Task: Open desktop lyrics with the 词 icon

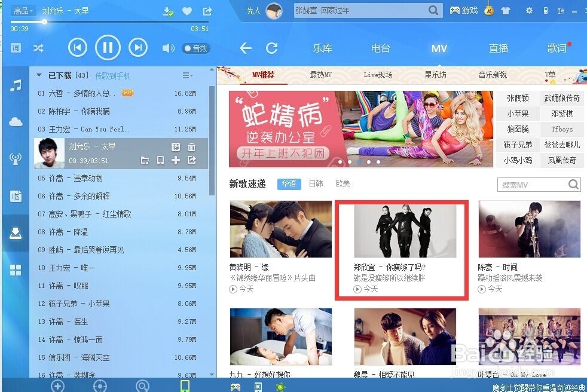Action: click(x=16, y=48)
